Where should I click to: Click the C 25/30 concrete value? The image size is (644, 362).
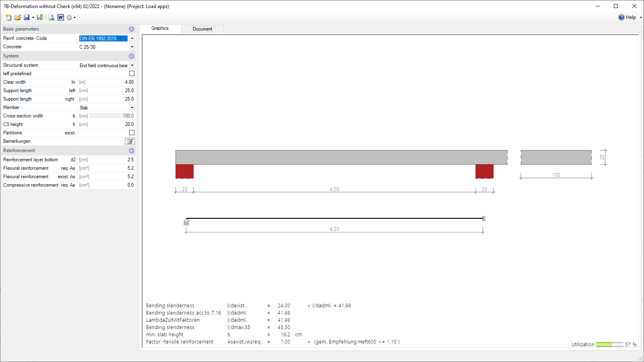coord(87,47)
